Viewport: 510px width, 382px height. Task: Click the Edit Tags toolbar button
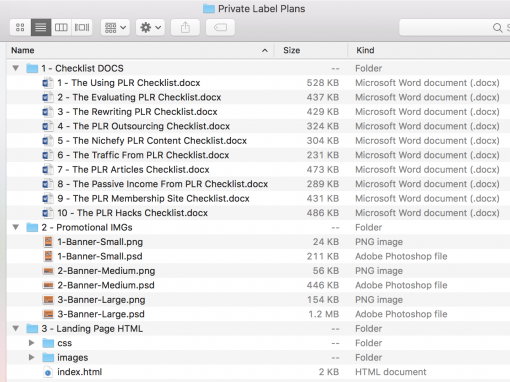click(x=220, y=27)
